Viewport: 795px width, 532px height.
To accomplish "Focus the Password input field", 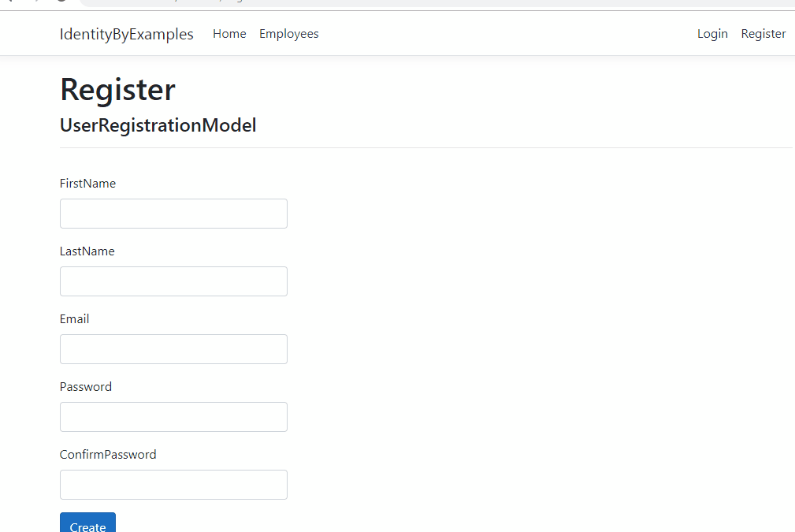I will [173, 417].
